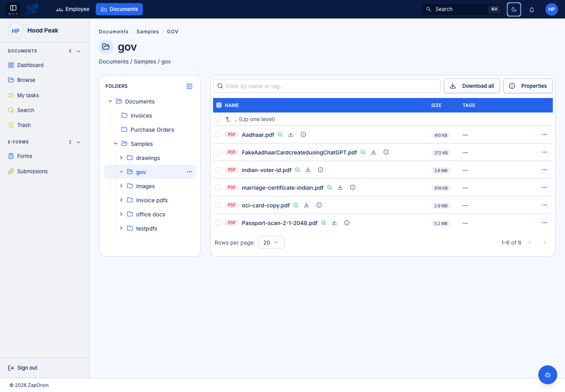The image size is (565, 392).
Task: Click the Download all button
Action: tap(472, 86)
